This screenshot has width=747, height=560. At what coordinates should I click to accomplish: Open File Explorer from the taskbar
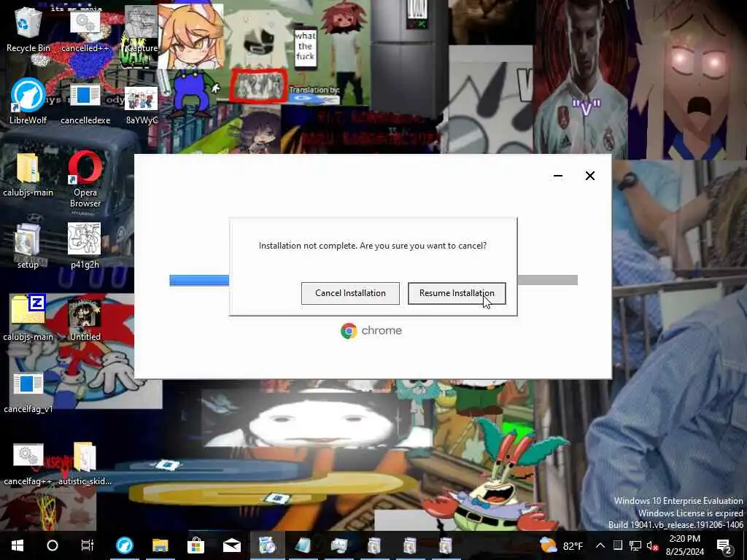tap(160, 545)
